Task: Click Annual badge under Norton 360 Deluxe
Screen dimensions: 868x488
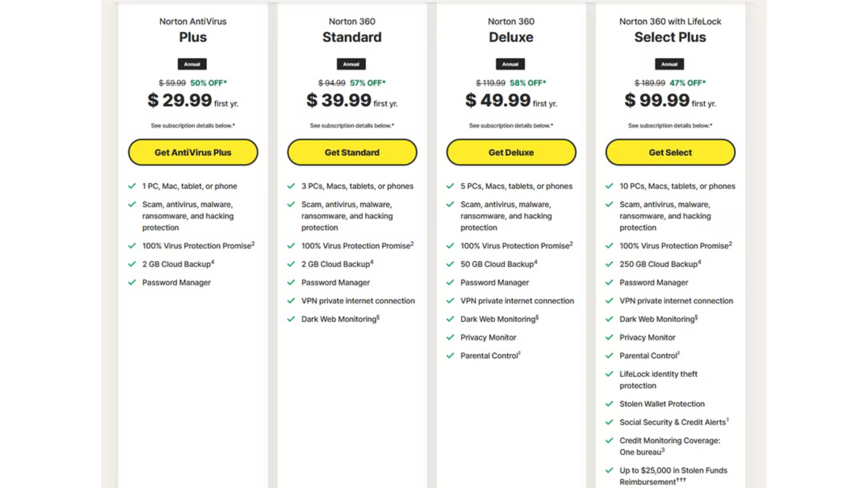Action: (x=510, y=64)
